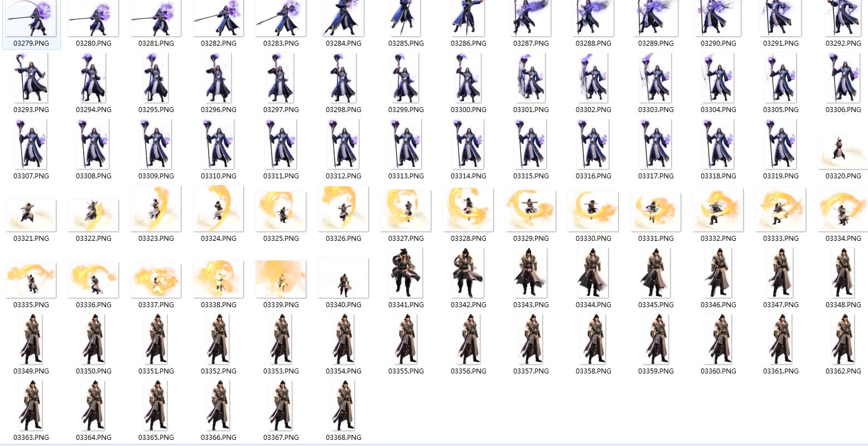Click the 03301.PNG thumbnail
Viewport: 868px width, 446px height.
(x=531, y=78)
